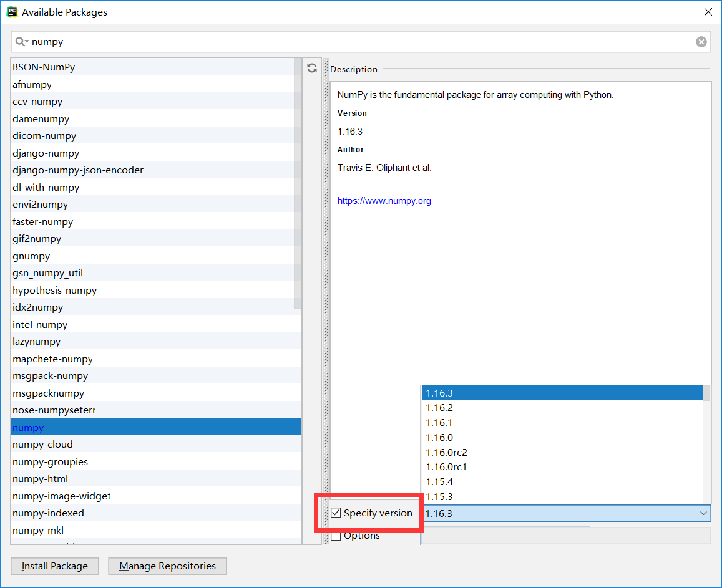Select lazynumpy package
Viewport: 722px width, 588px height.
click(156, 342)
